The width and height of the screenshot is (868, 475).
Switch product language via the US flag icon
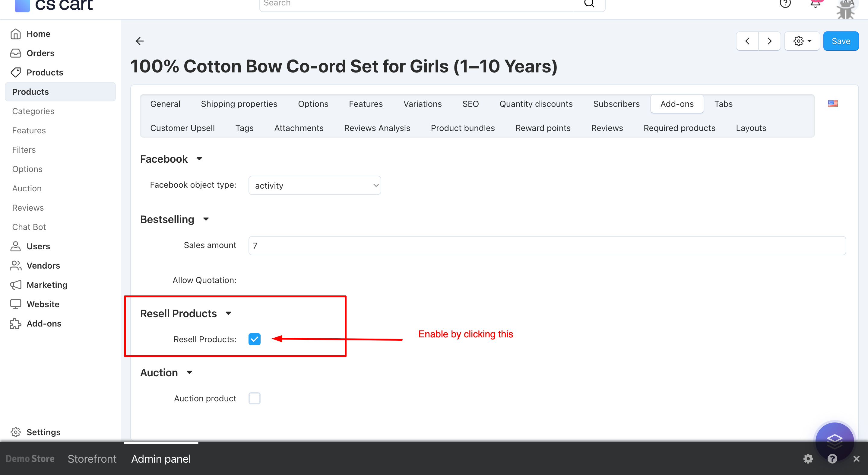click(833, 104)
